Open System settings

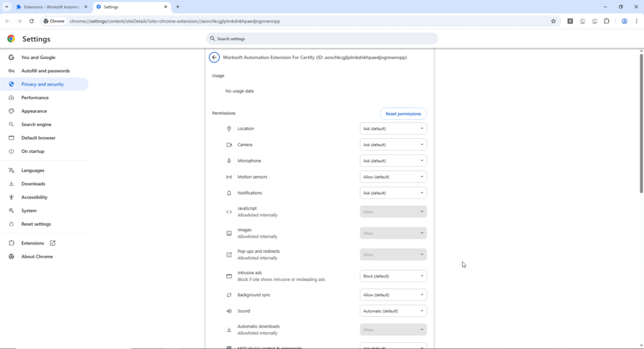tap(45, 211)
